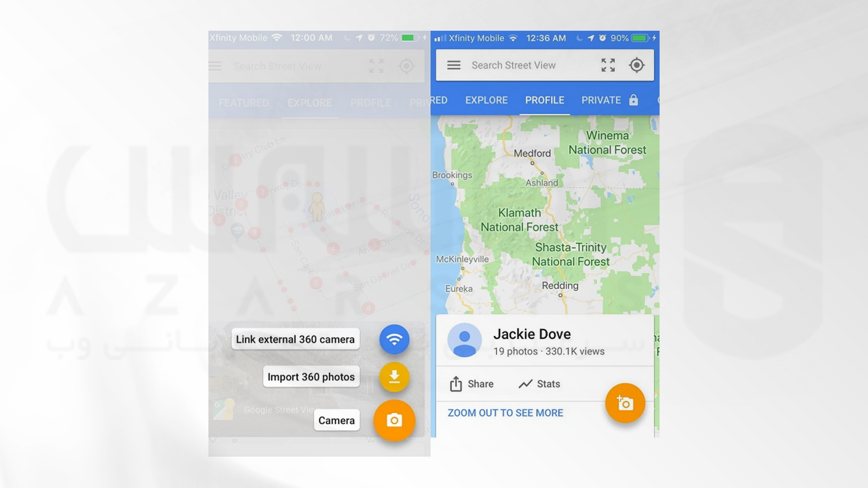Tap the location crosshair target icon
This screenshot has width=868, height=488.
tap(637, 64)
